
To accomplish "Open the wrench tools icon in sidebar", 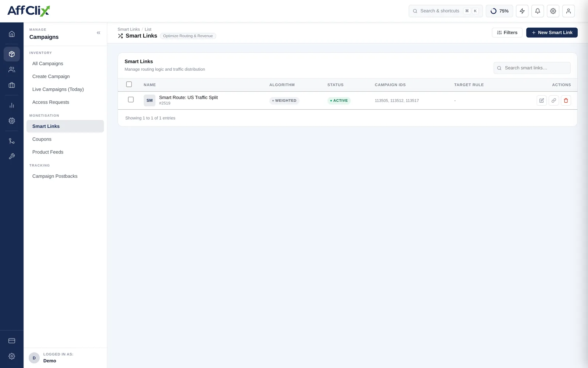I will click(x=12, y=156).
